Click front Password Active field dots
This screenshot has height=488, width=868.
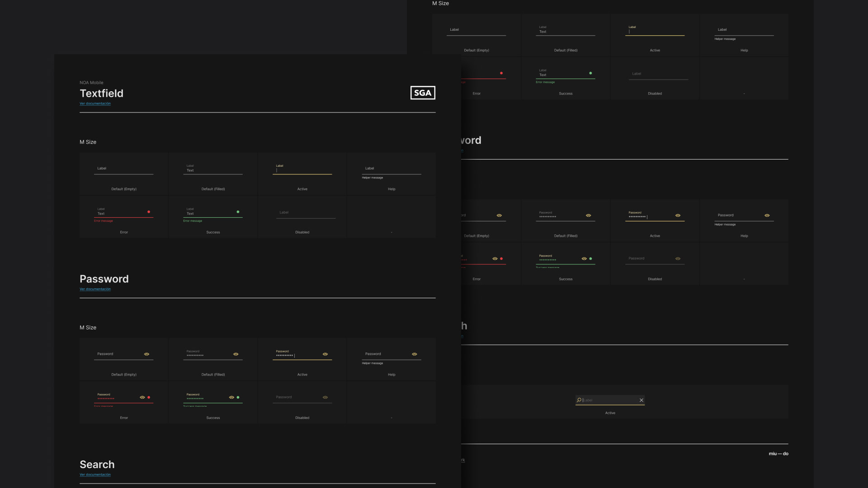(285, 356)
